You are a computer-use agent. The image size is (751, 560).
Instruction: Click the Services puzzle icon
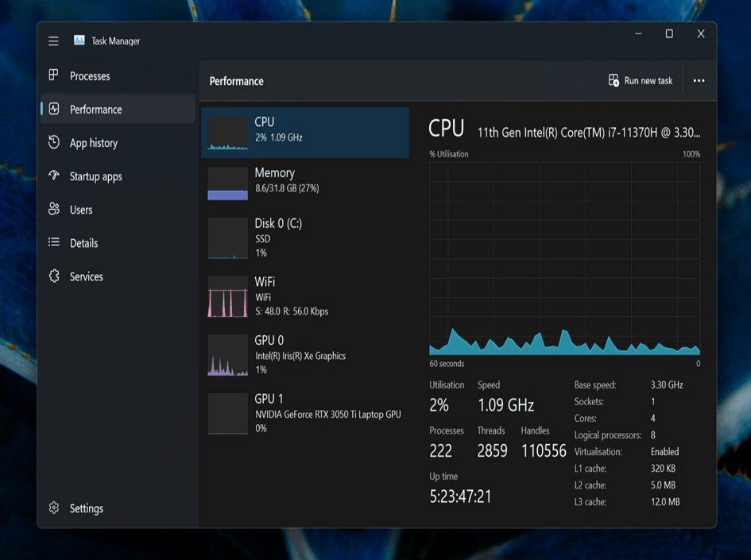(x=54, y=276)
